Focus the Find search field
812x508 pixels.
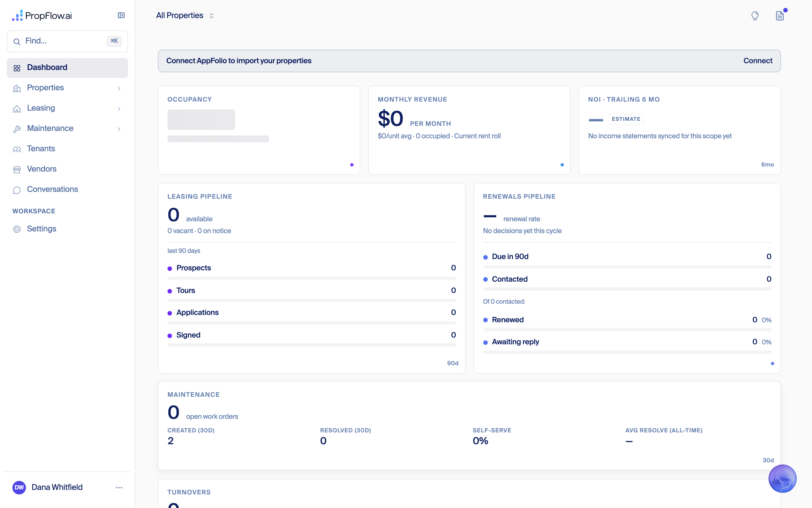click(x=67, y=41)
